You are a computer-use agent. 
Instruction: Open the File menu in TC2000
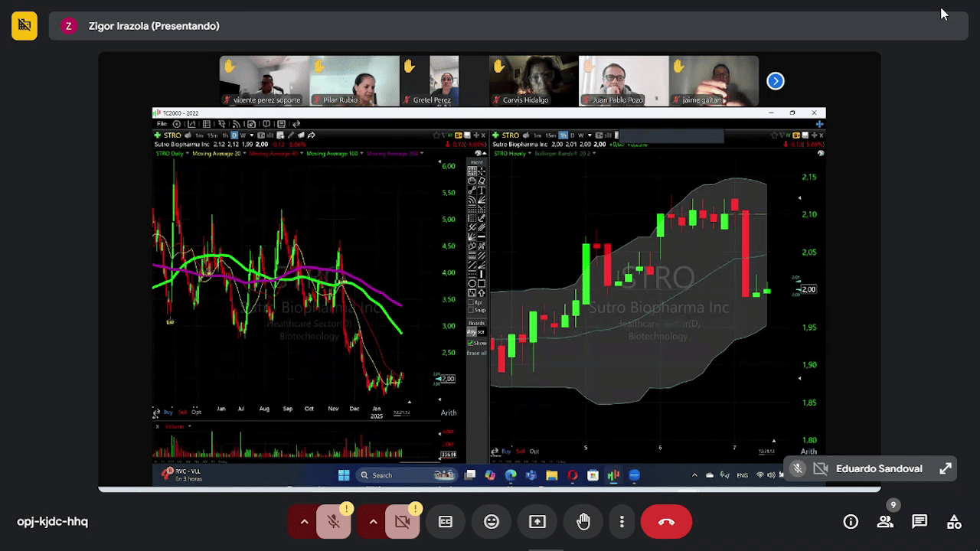tap(162, 124)
